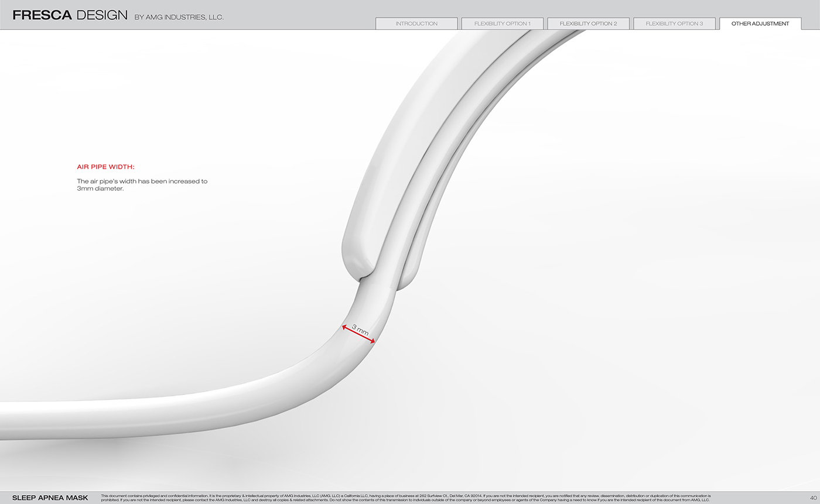Screen dimensions: 820x504
Task: Select the paragraph about the air pipe's increased width
Action: (142, 185)
